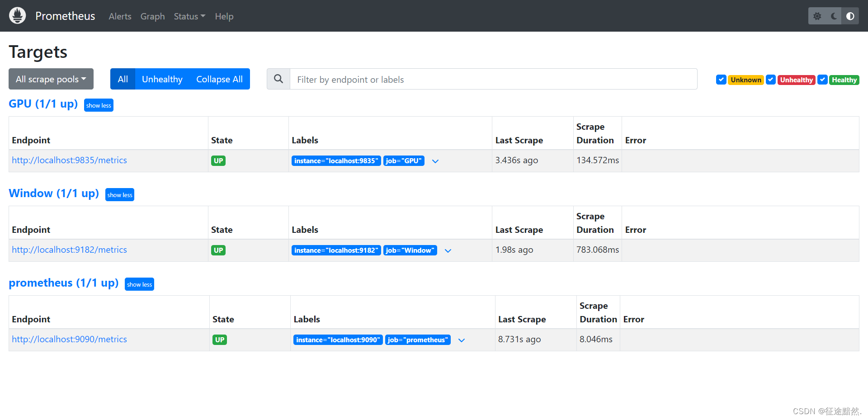Click the 8.046ms scrape duration
The height and width of the screenshot is (420, 868).
pos(596,340)
